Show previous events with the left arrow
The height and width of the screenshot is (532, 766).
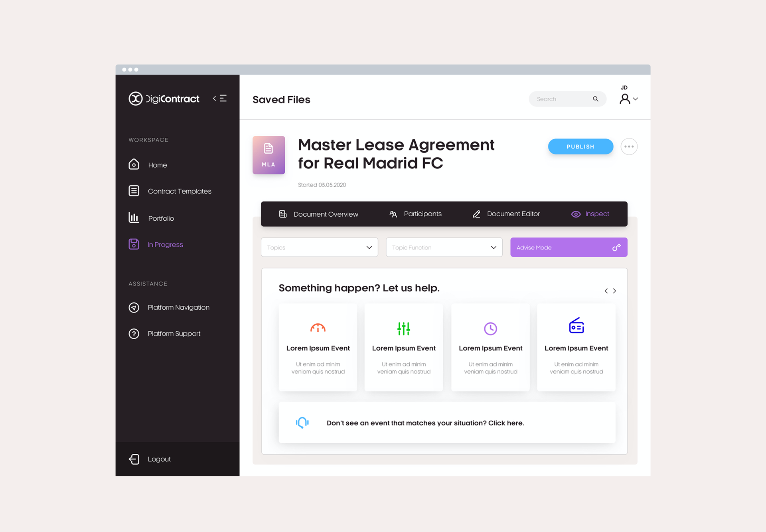point(606,291)
